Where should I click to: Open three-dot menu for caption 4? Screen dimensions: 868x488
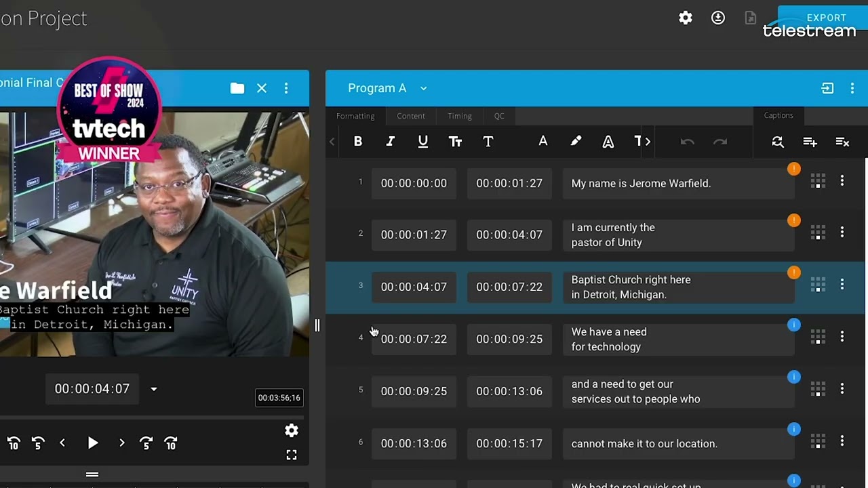tap(842, 336)
